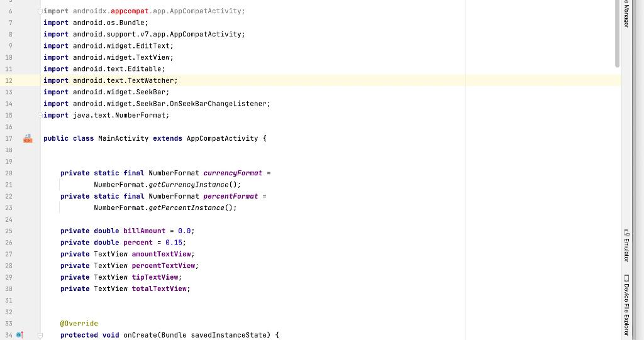Click 'MainActivity' in the class declaration

click(x=123, y=138)
